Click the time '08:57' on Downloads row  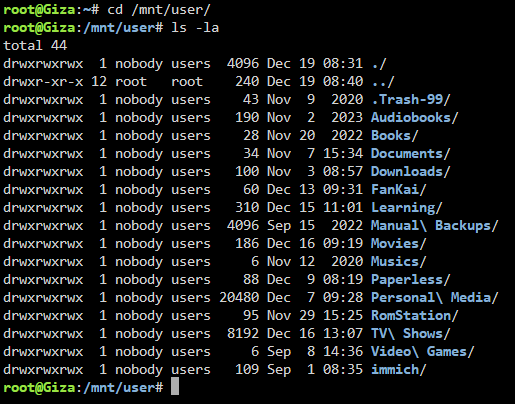pos(343,172)
